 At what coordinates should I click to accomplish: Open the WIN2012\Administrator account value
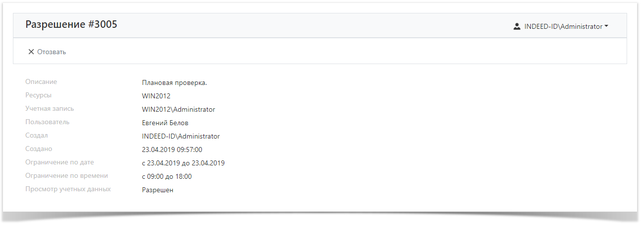pyautogui.click(x=178, y=109)
